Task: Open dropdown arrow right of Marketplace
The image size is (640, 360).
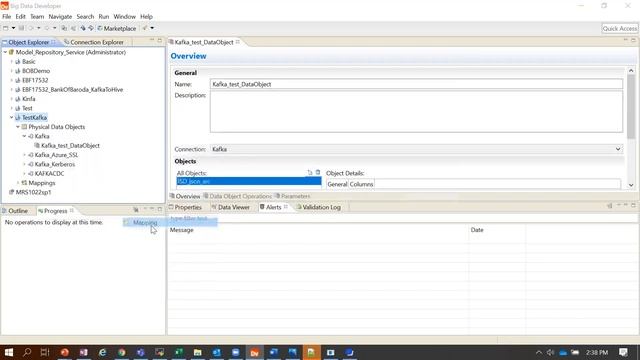Action: pos(152,28)
